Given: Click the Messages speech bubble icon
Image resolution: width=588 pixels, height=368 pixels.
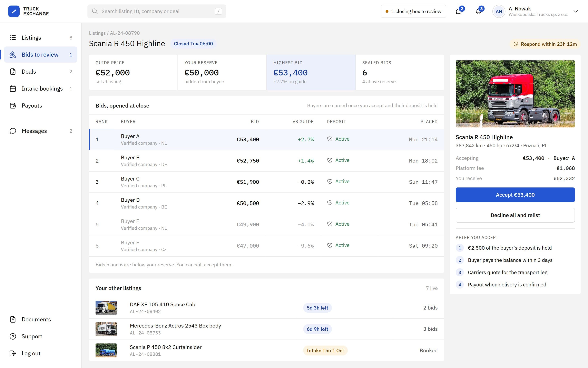Looking at the screenshot, I should pyautogui.click(x=13, y=131).
